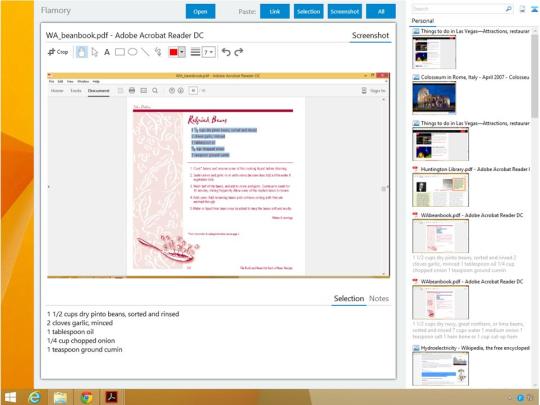Click the line '1 tablespoon oil'

point(70,332)
